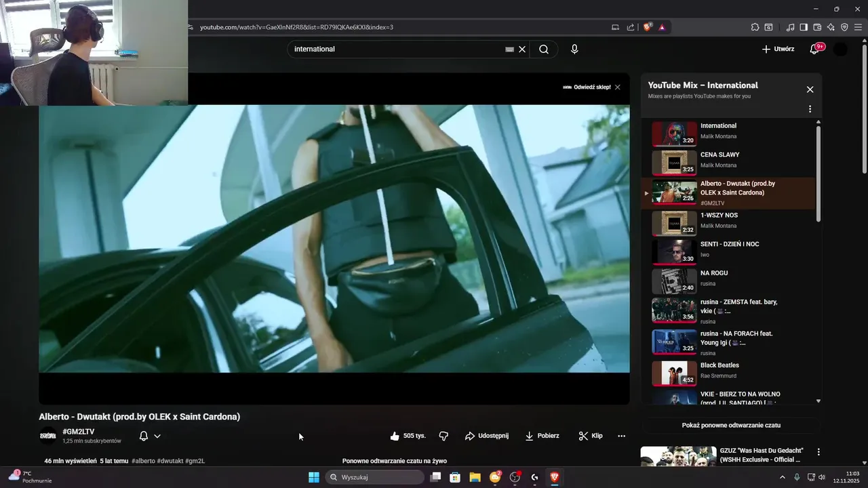Click the Odwiedź sklep! link
868x488 pixels.
pos(592,87)
